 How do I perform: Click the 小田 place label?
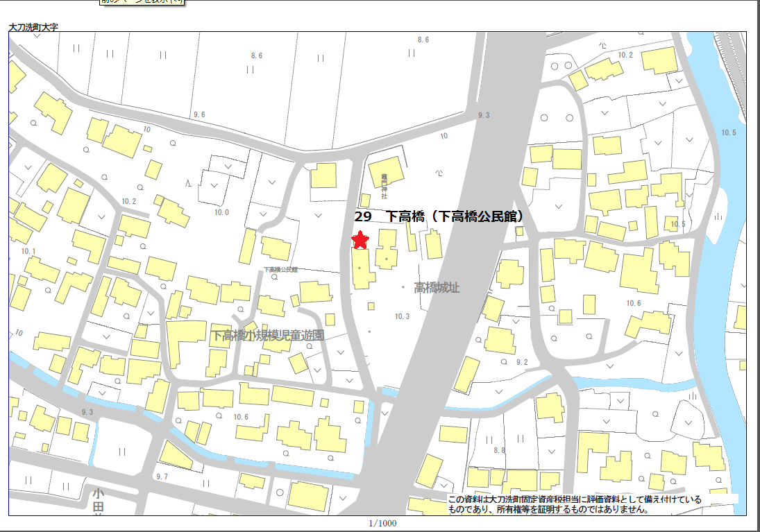point(99,501)
